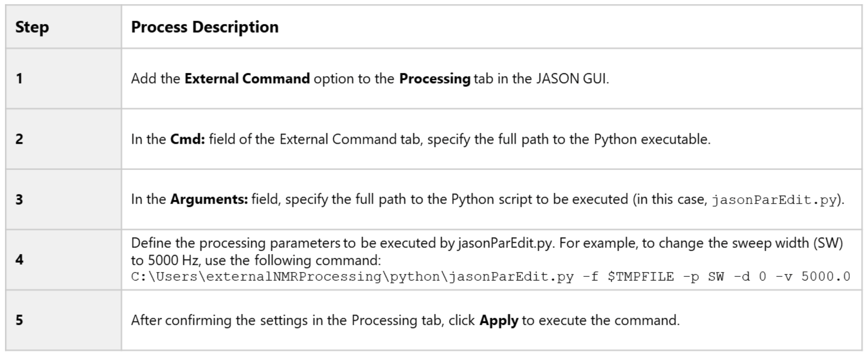This screenshot has width=868, height=355.
Task: Click the "Step" column header
Action: tap(32, 27)
